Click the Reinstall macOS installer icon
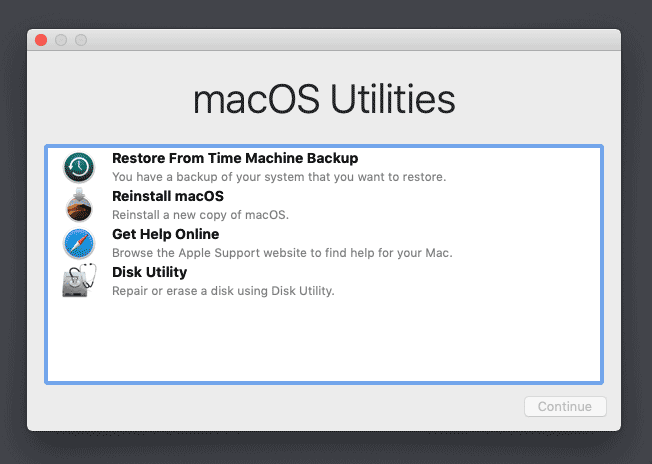The width and height of the screenshot is (652, 464). pyautogui.click(x=79, y=205)
